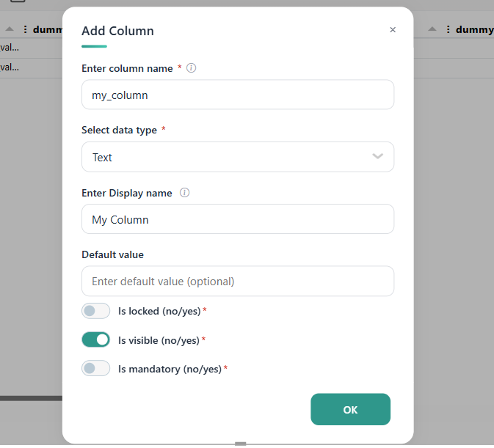This screenshot has width=494, height=448.
Task: Disable the Is visible switch
Action: point(95,339)
